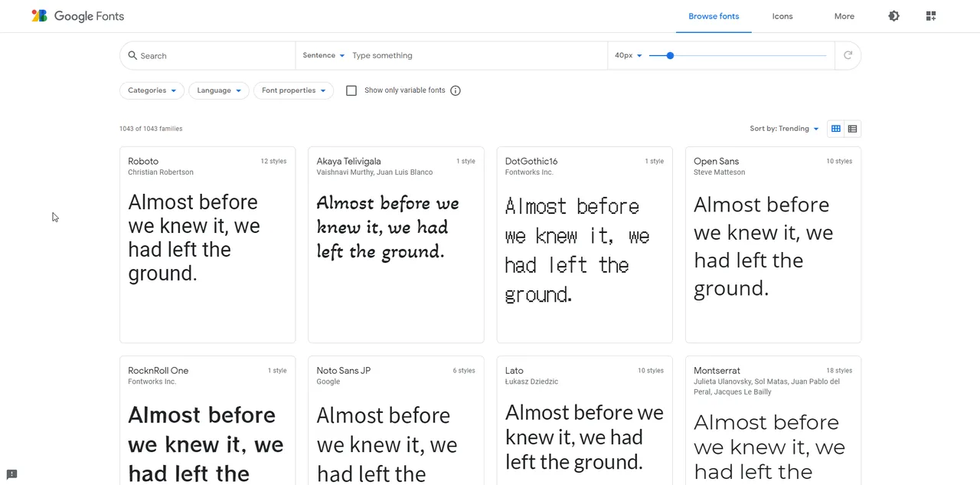Open the More menu
980x485 pixels.
coord(844,16)
